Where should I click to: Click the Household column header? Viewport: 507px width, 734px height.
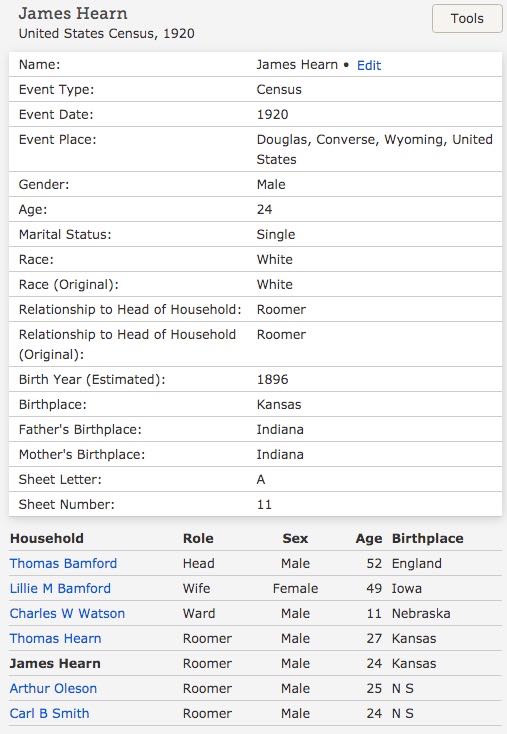point(47,538)
